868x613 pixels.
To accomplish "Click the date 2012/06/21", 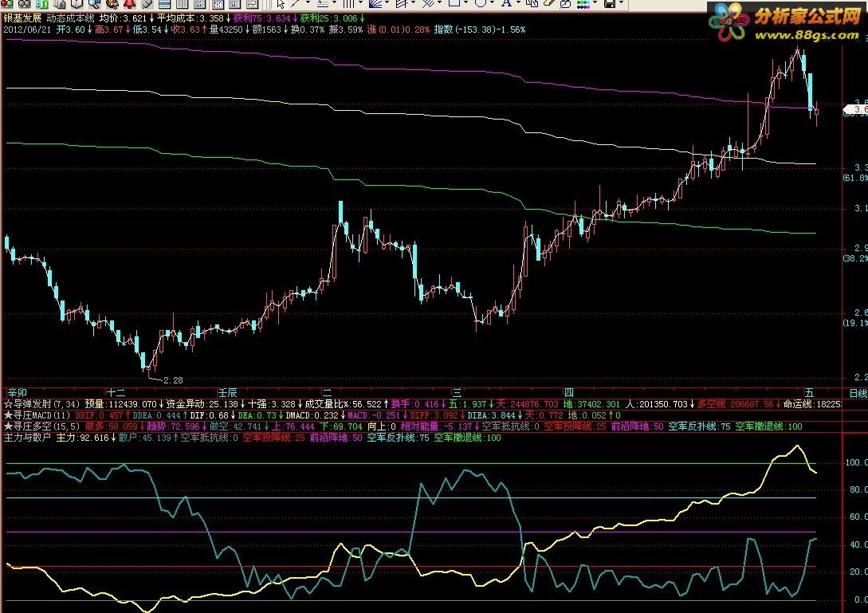I will pos(26,29).
